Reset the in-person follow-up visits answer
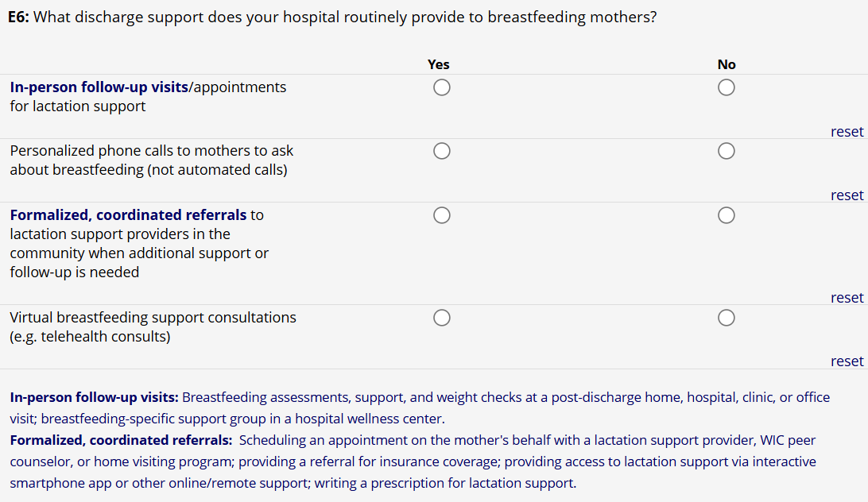868x502 pixels. (847, 132)
